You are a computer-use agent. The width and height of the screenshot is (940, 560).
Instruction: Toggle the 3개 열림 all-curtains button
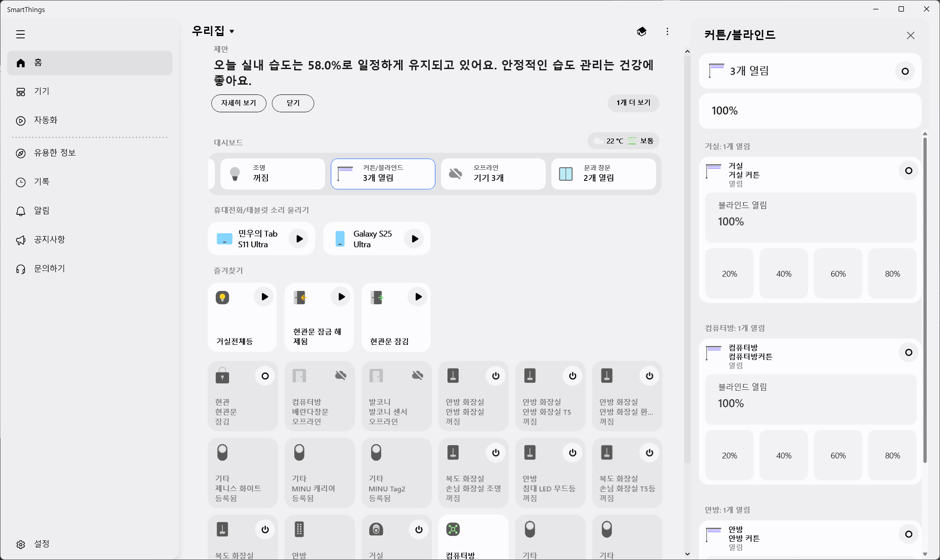(x=905, y=71)
